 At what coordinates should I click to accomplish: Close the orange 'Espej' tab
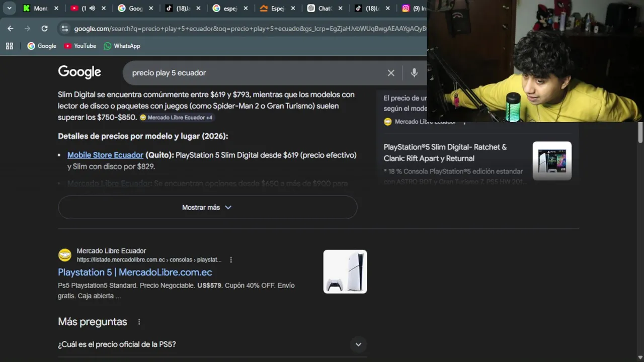coord(293,9)
